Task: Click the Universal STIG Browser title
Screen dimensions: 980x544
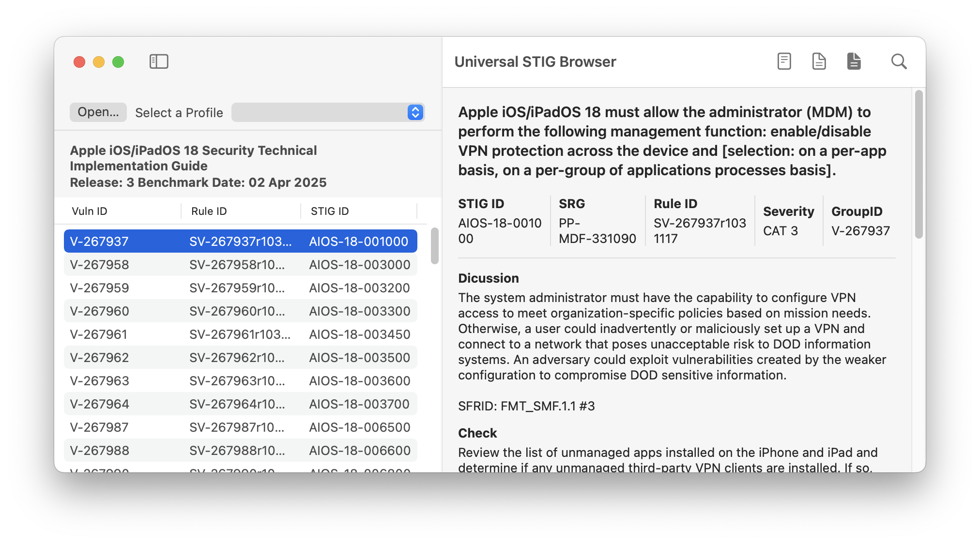Action: (x=535, y=62)
